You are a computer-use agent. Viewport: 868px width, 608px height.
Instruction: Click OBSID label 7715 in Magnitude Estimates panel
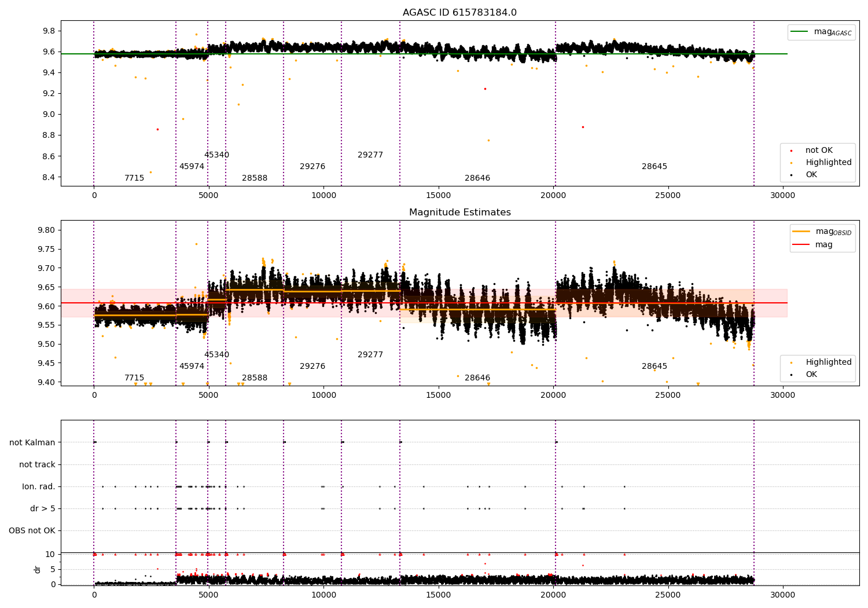134,378
